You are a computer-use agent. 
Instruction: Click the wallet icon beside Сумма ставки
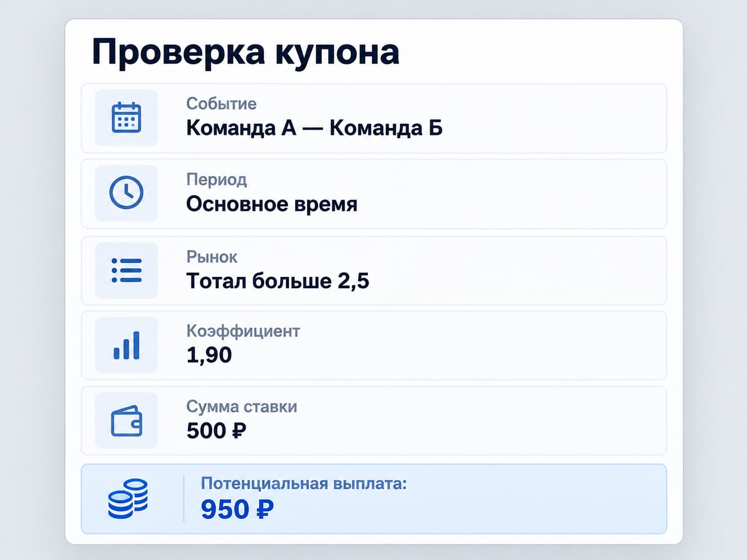tap(126, 421)
